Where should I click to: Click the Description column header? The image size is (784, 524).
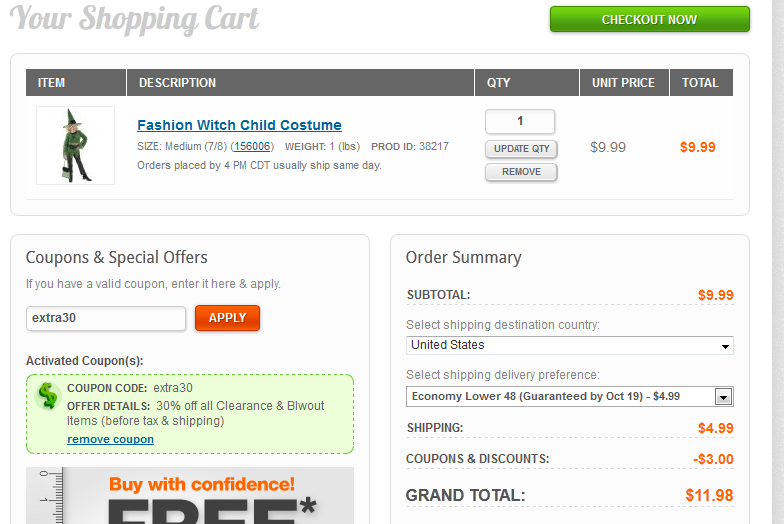click(177, 83)
